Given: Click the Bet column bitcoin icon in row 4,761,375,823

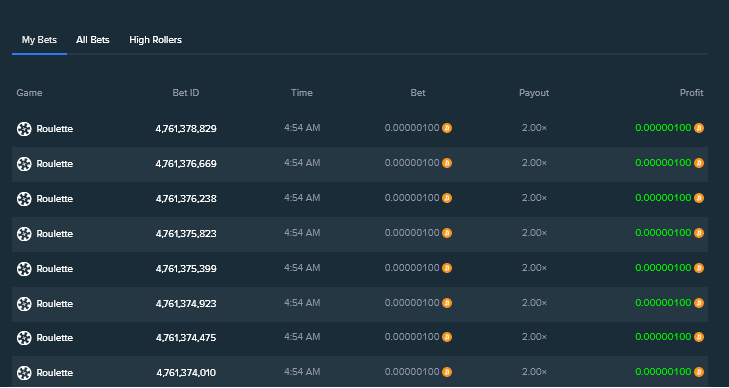Looking at the screenshot, I should click(x=447, y=233).
